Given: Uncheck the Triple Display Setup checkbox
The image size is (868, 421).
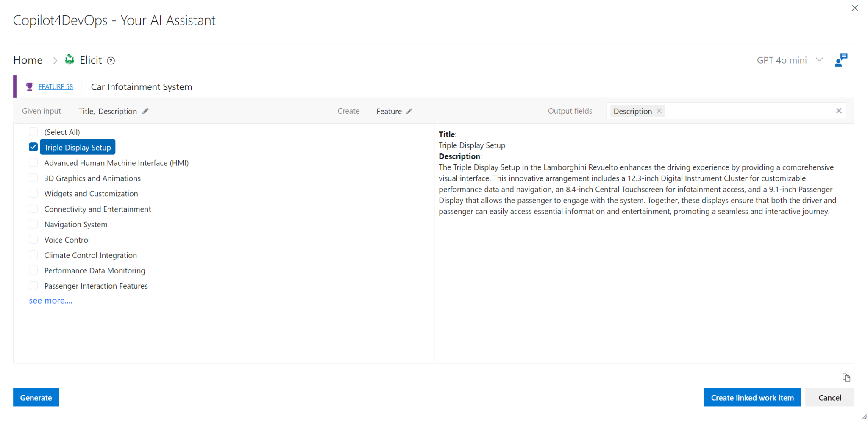Looking at the screenshot, I should [x=33, y=147].
